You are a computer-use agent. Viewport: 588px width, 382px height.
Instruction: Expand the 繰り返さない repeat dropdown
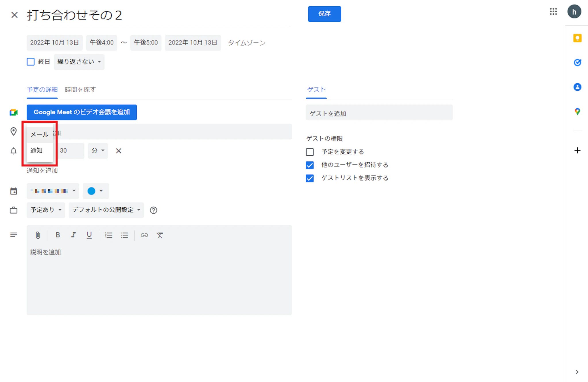pos(79,62)
